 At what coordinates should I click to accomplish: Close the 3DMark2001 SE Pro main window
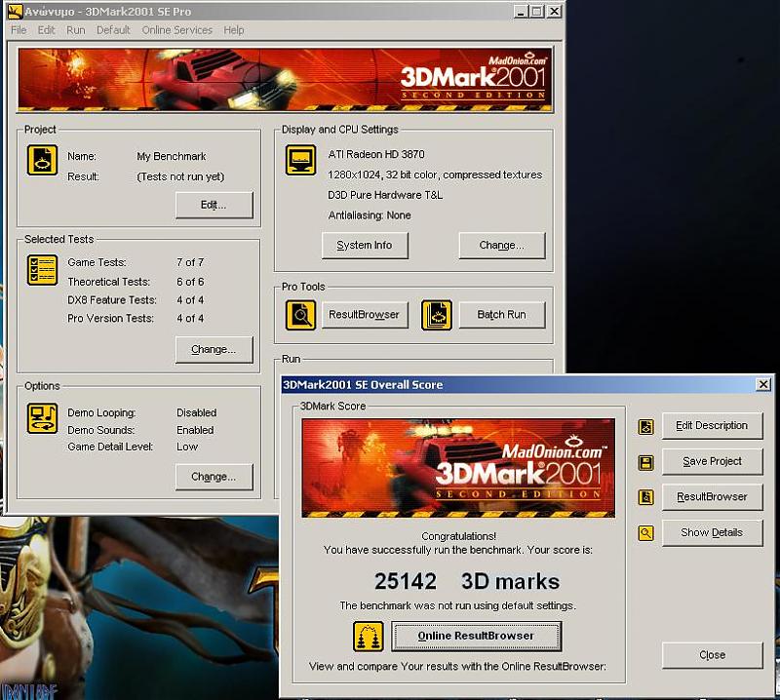(x=554, y=12)
